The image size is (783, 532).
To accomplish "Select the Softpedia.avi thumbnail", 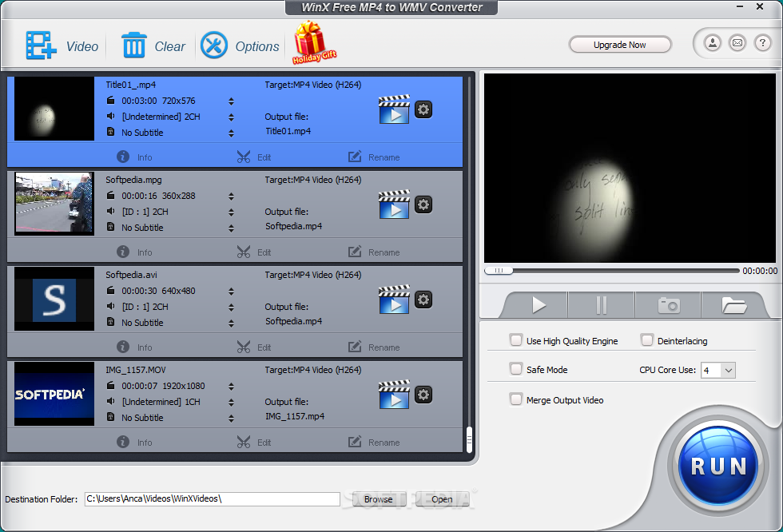I will point(54,299).
